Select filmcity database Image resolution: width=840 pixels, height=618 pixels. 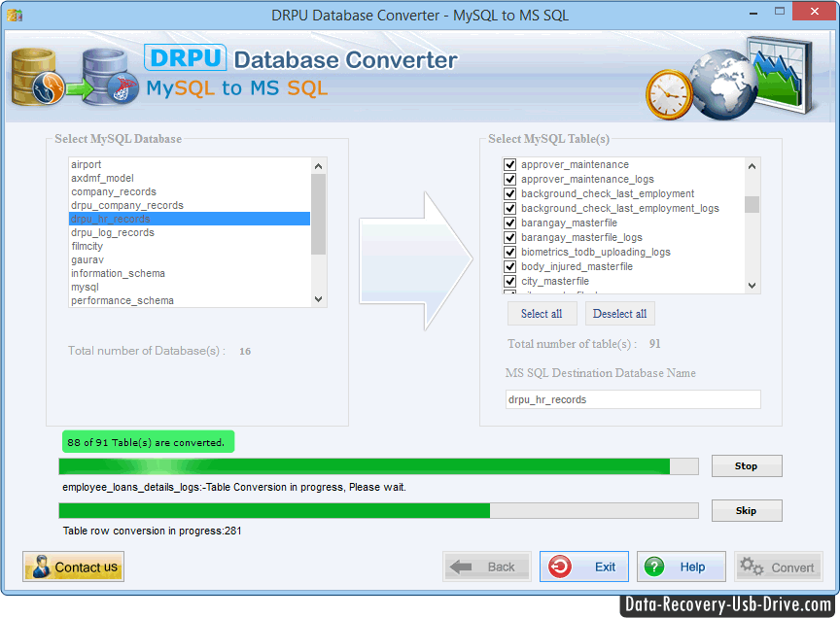tap(190, 246)
